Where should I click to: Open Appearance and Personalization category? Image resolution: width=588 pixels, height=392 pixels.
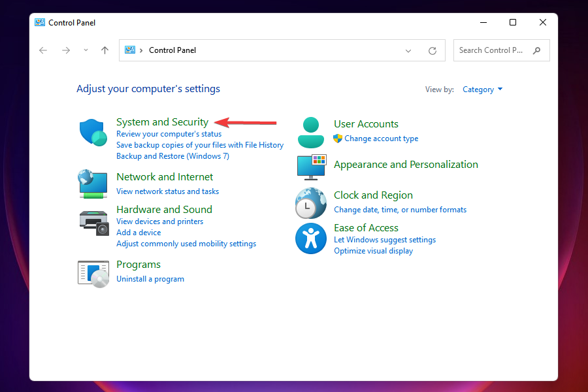coord(406,164)
